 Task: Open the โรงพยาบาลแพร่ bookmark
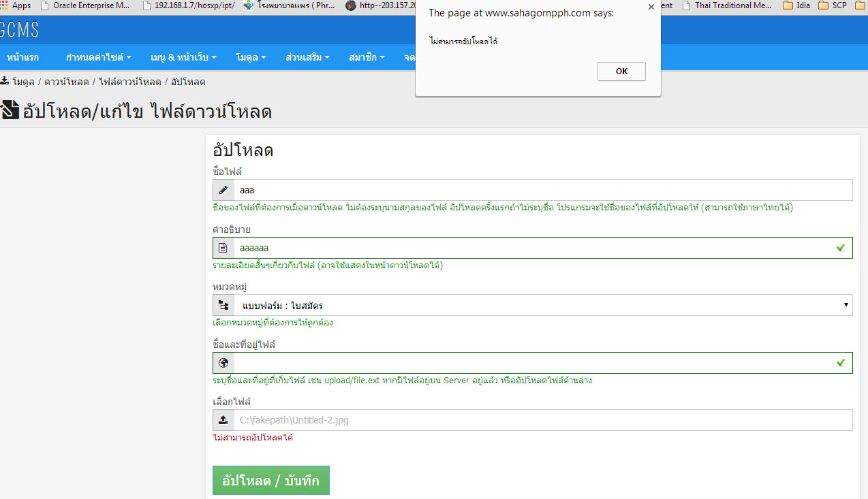pos(290,5)
